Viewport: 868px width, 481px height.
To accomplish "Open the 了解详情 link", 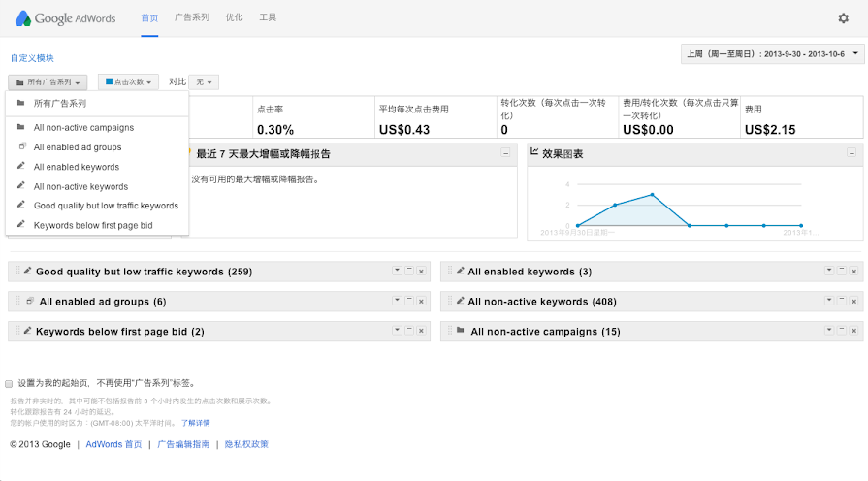I will [195, 423].
